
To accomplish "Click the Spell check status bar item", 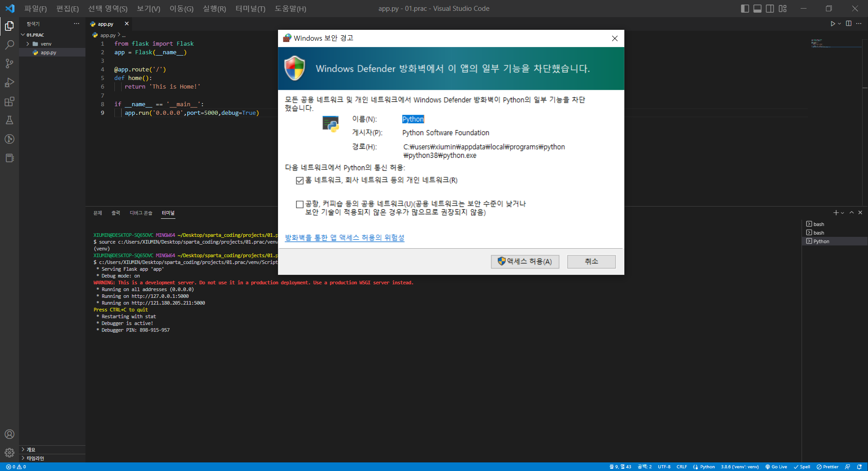I will coord(802,467).
